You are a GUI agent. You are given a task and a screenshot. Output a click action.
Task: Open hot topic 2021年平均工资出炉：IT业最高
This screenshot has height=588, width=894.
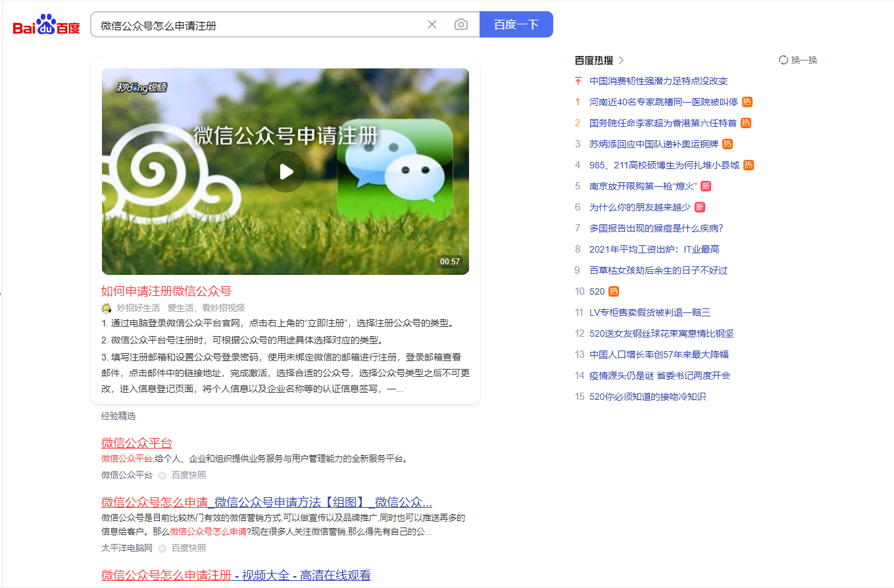655,249
